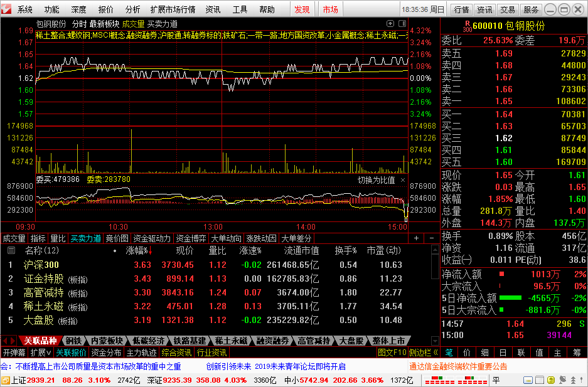The image size is (588, 387).
Task: Click the red 发现 button
Action: point(302,9)
